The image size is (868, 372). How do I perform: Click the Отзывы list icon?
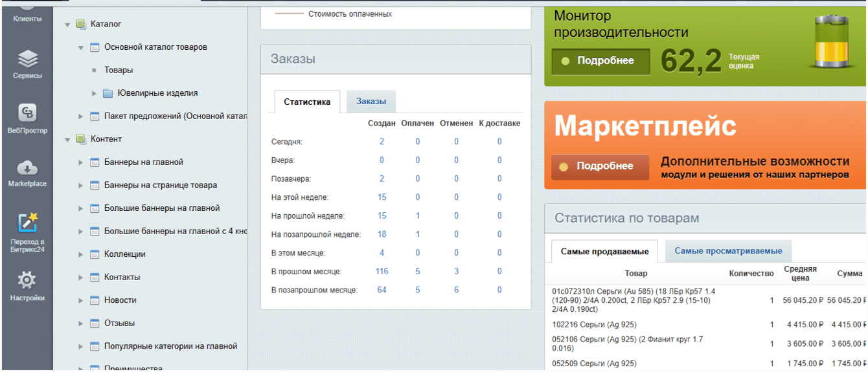coord(95,323)
